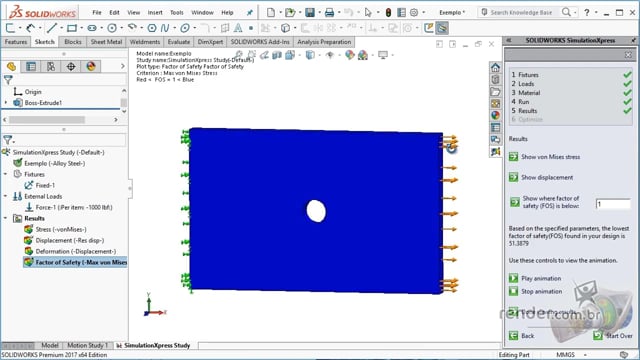Switch to the Model tab
Screen dimensions: 640x360
point(50,345)
